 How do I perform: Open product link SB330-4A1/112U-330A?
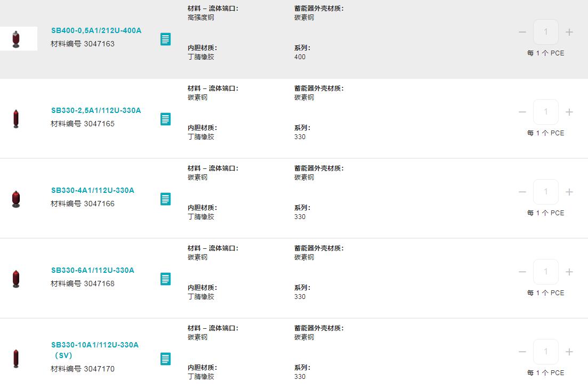tap(93, 190)
